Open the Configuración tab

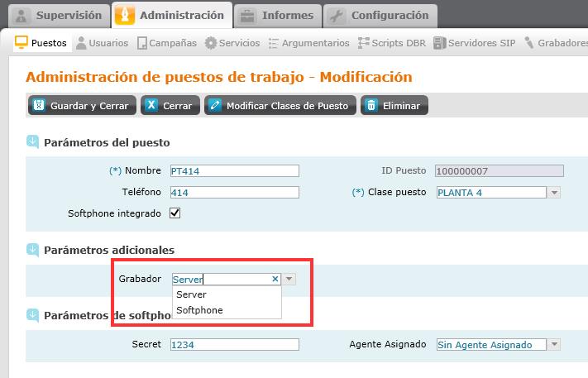[x=380, y=16]
